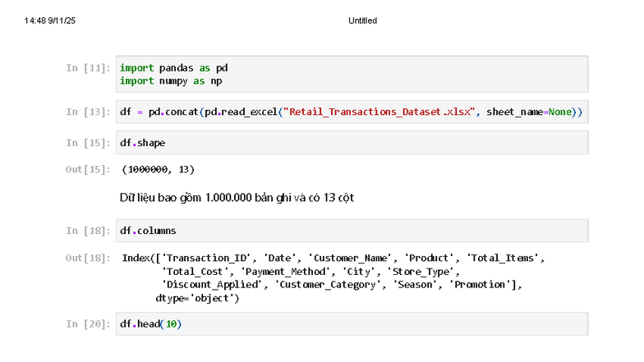The height and width of the screenshot is (362, 644).
Task: Click the In [18] prompt label
Action: [88, 231]
